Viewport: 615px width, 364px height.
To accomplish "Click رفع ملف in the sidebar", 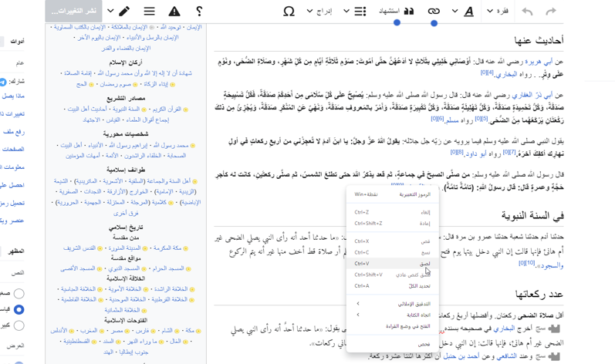I will (x=14, y=132).
